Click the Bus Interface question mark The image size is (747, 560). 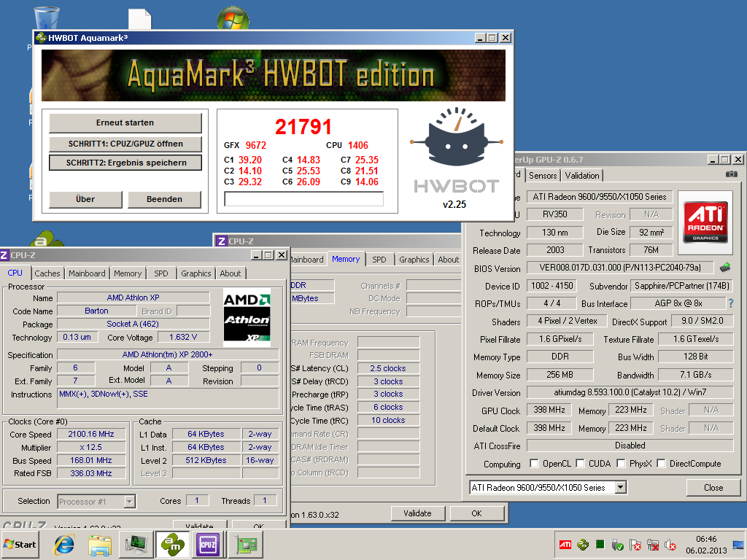731,303
